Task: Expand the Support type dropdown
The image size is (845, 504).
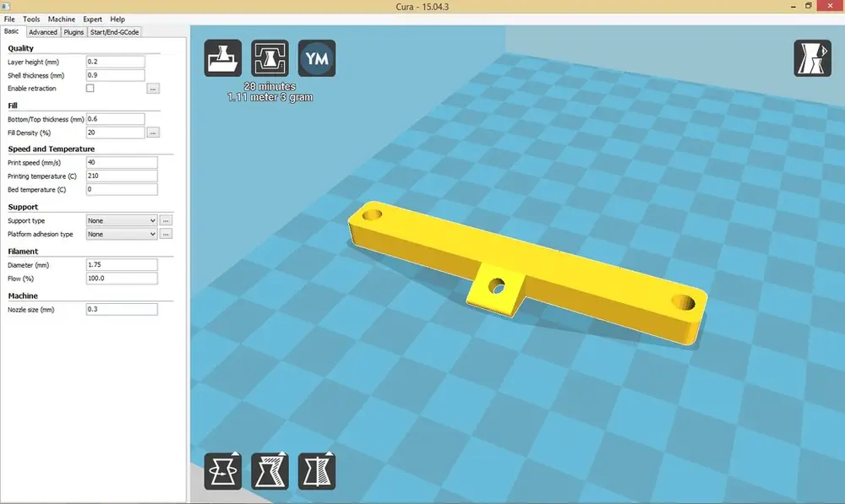Action: pyautogui.click(x=122, y=221)
